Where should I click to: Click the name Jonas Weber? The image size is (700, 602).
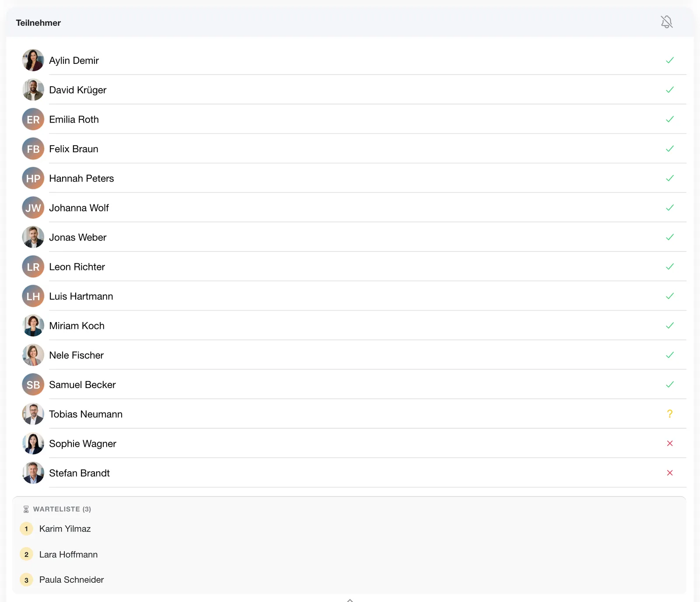pos(77,237)
